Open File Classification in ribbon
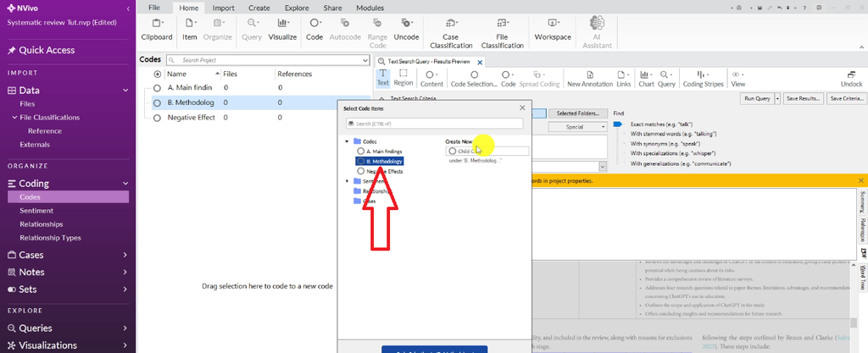The height and width of the screenshot is (353, 868). 502,34
